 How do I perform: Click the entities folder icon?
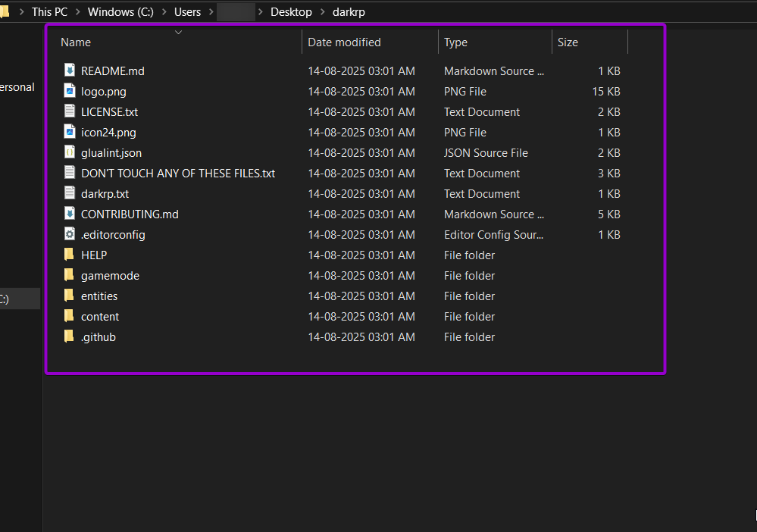[69, 296]
